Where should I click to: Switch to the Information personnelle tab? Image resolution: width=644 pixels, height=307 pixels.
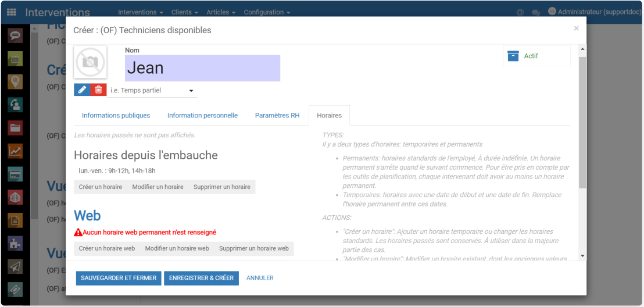(202, 116)
